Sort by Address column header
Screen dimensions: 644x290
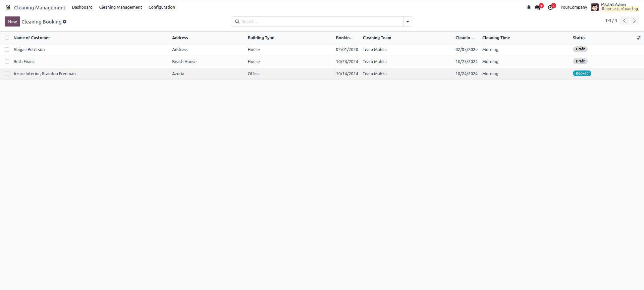pyautogui.click(x=180, y=38)
